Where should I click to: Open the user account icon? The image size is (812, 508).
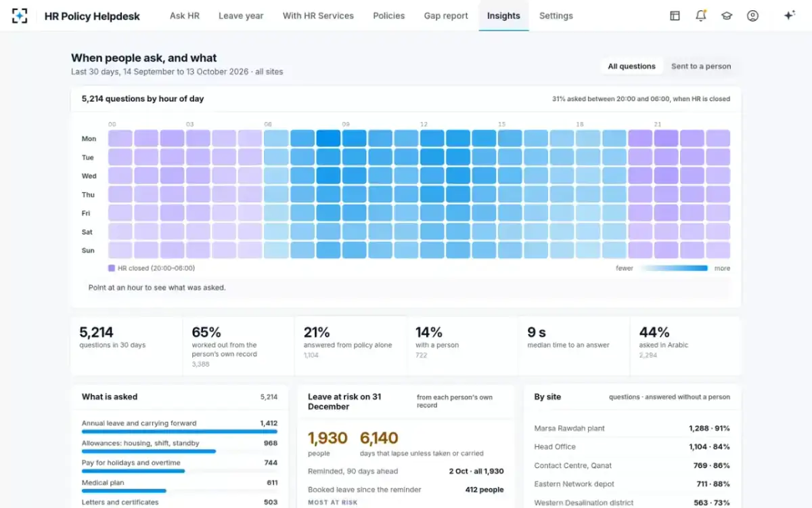[x=752, y=16]
